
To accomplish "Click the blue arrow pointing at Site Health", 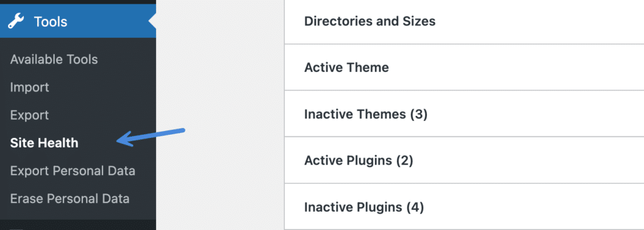I will 151,137.
